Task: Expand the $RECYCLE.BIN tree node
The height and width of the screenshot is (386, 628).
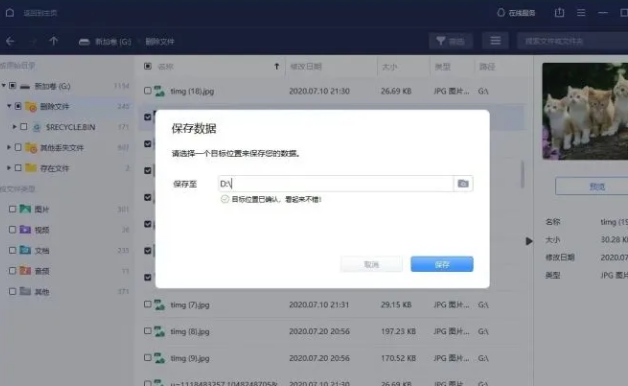Action: (x=14, y=127)
